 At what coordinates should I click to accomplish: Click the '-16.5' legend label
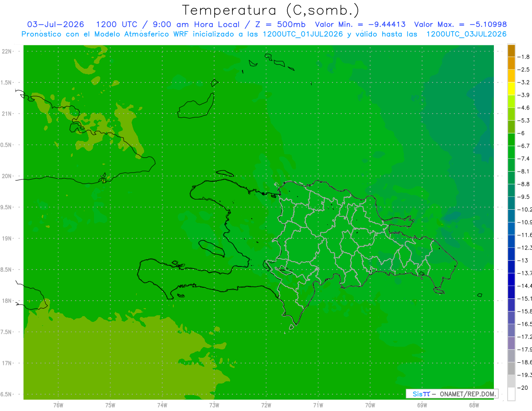525,324
